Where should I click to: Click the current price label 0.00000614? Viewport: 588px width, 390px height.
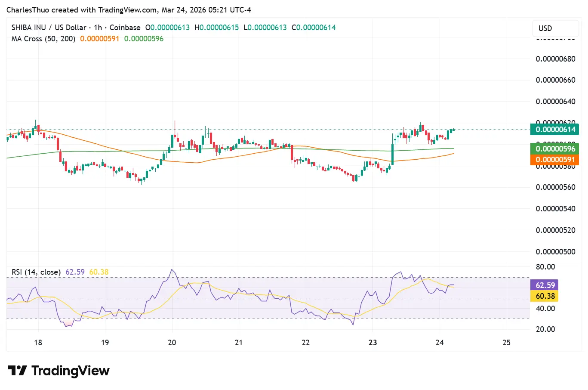tap(554, 129)
